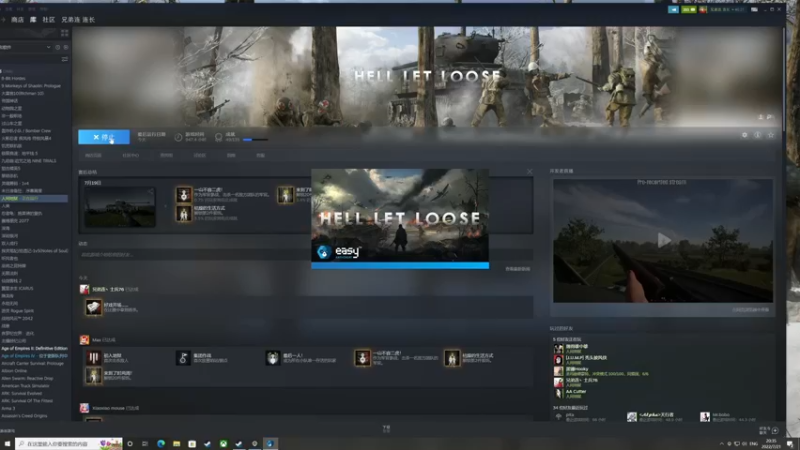Screen dimensions: 800x450
Task: Select Aircraft Carrier Survival: Prologue
Action: pos(33,364)
